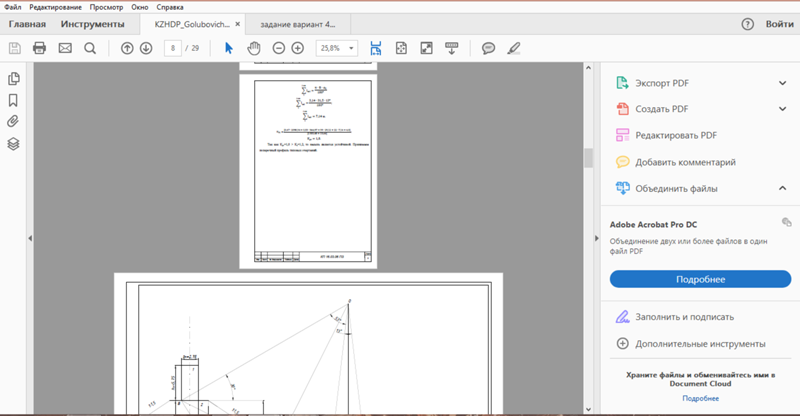Open the Редактирование menu

point(56,7)
